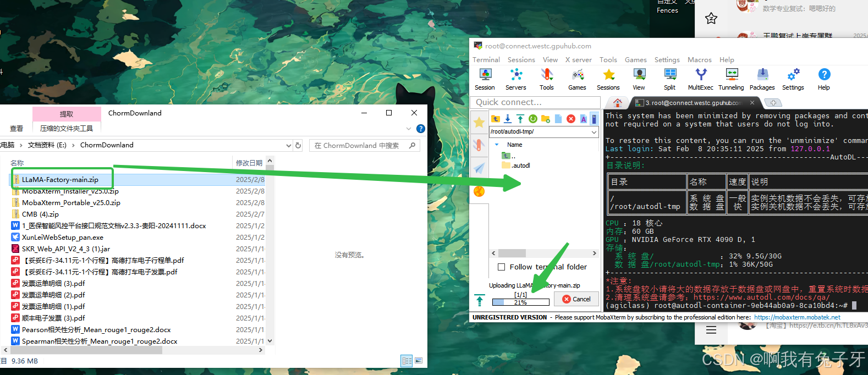Open the Tunneling toolbar icon
The height and width of the screenshot is (375, 868).
tap(732, 79)
